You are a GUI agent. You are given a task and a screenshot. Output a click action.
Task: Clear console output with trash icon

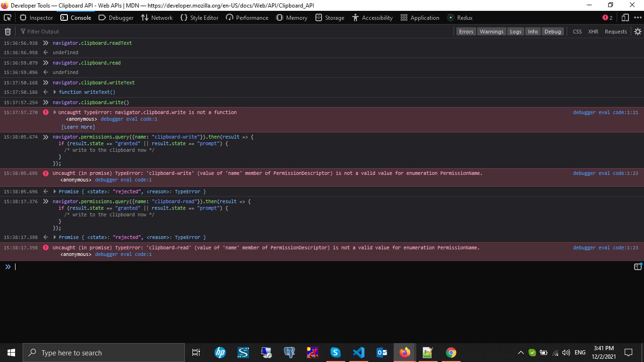tap(8, 32)
